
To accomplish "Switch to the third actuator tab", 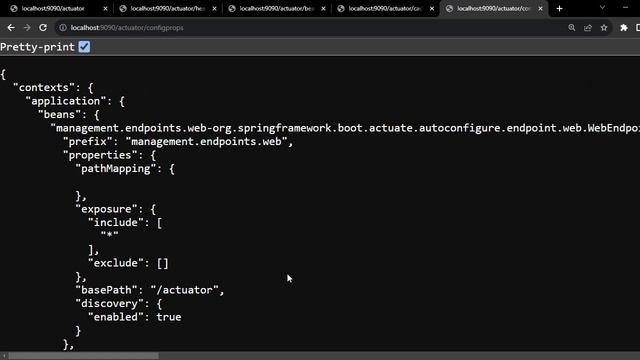I will [276, 9].
